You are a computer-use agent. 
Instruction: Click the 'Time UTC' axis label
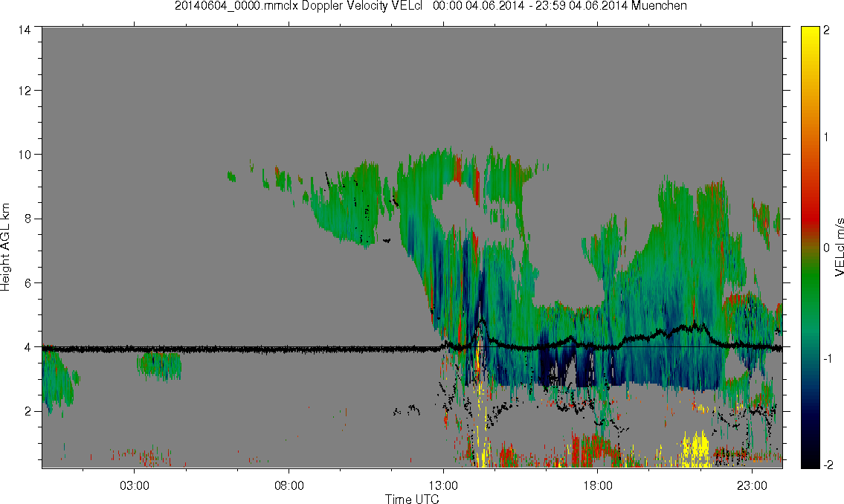412,499
